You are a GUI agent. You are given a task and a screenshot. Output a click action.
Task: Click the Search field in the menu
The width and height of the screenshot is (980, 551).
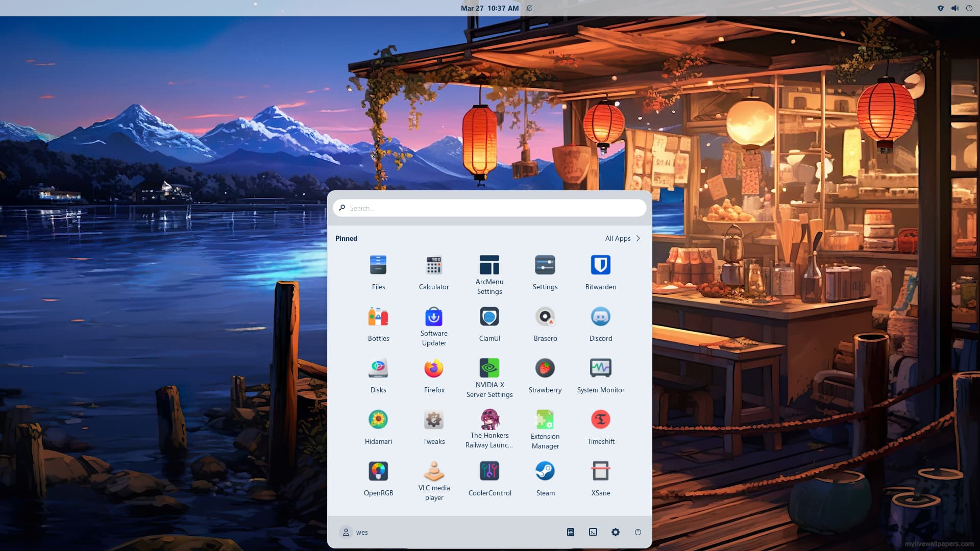tap(489, 208)
